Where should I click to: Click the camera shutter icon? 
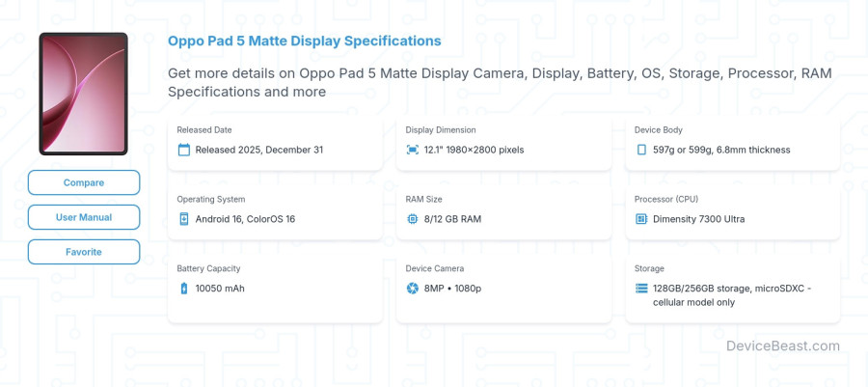[x=413, y=288]
